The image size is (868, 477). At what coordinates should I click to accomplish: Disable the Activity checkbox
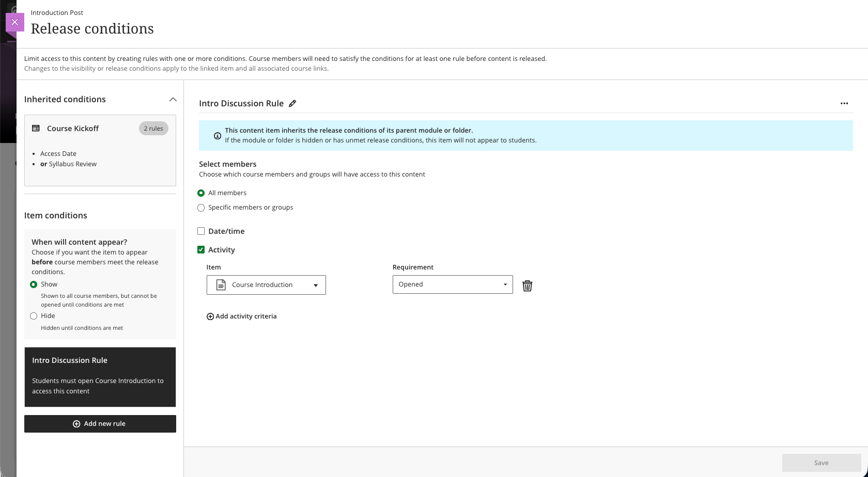(201, 249)
